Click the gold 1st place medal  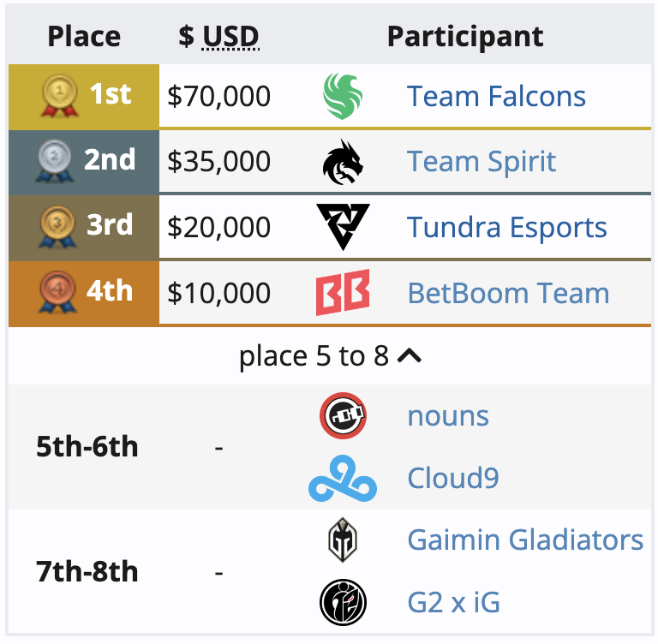(58, 96)
